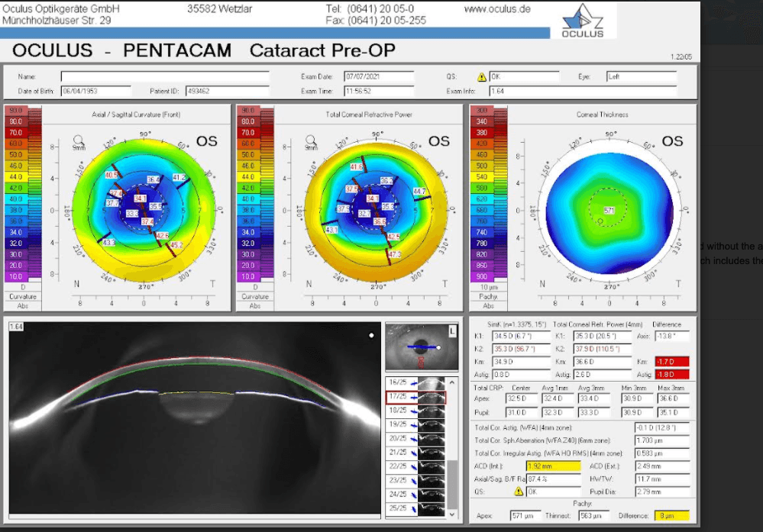Click the empty Name input field

click(x=165, y=77)
